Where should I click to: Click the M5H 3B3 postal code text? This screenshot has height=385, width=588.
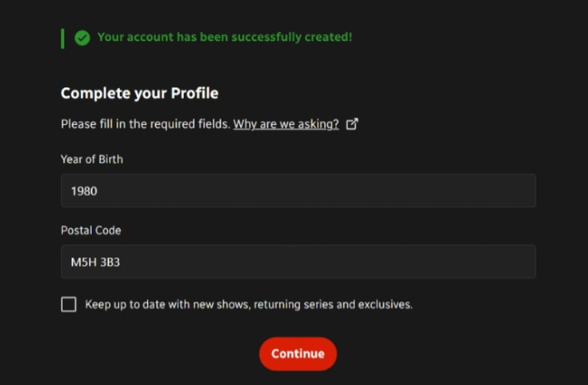[x=95, y=262]
